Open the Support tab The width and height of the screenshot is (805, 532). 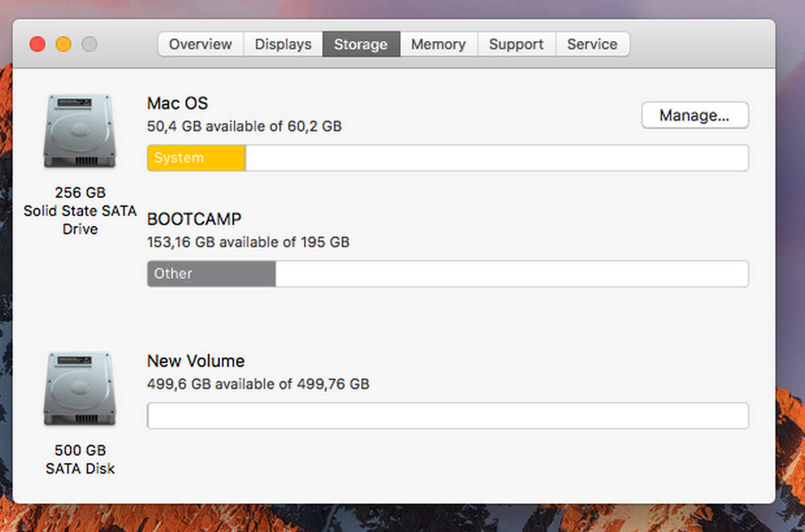coord(517,44)
